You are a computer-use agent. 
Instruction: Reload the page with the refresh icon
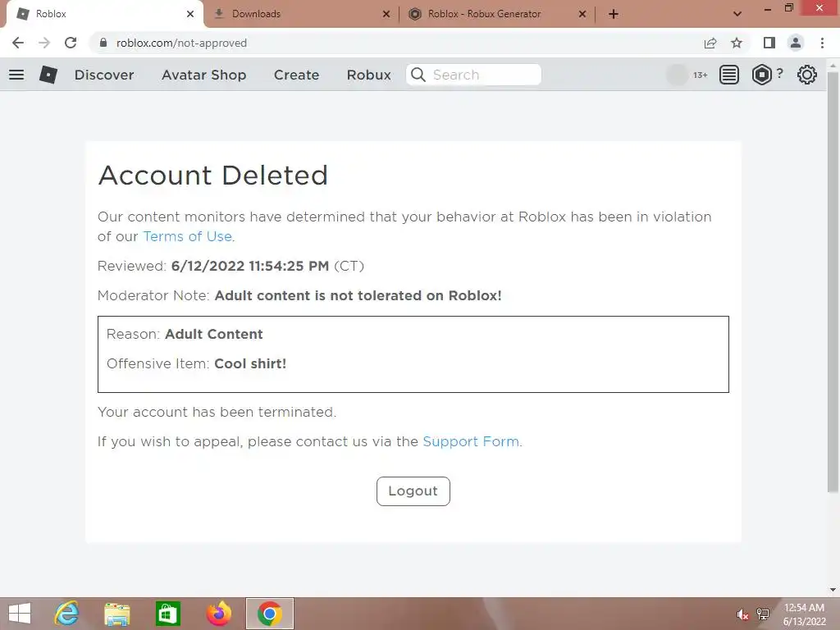tap(71, 43)
